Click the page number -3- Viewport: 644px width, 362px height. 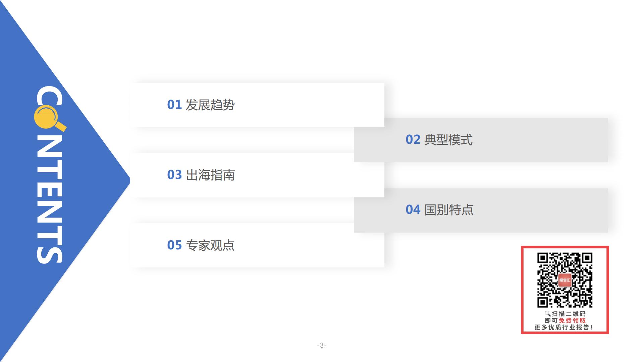tap(322, 345)
